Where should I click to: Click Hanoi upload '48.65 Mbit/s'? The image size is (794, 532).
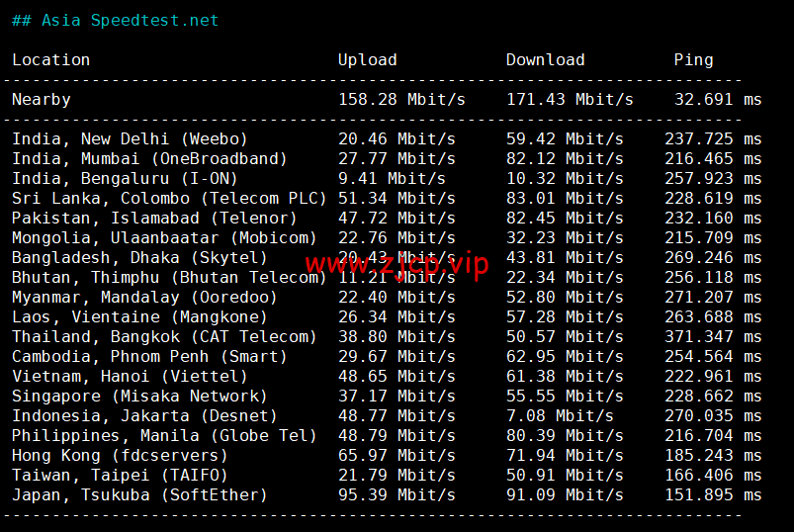pyautogui.click(x=397, y=376)
